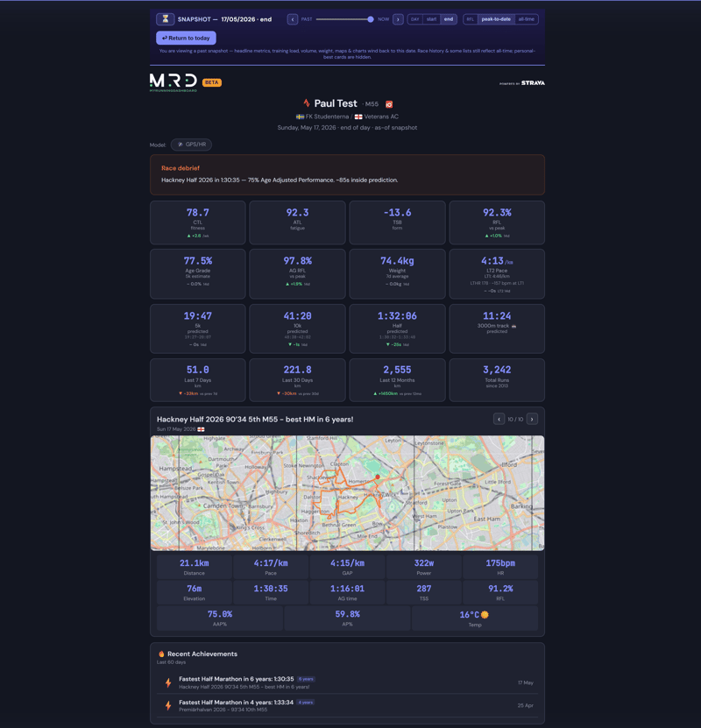Image resolution: width=701 pixels, height=728 pixels.
Task: Open the 92.3% RFL vs peak card
Action: point(497,223)
